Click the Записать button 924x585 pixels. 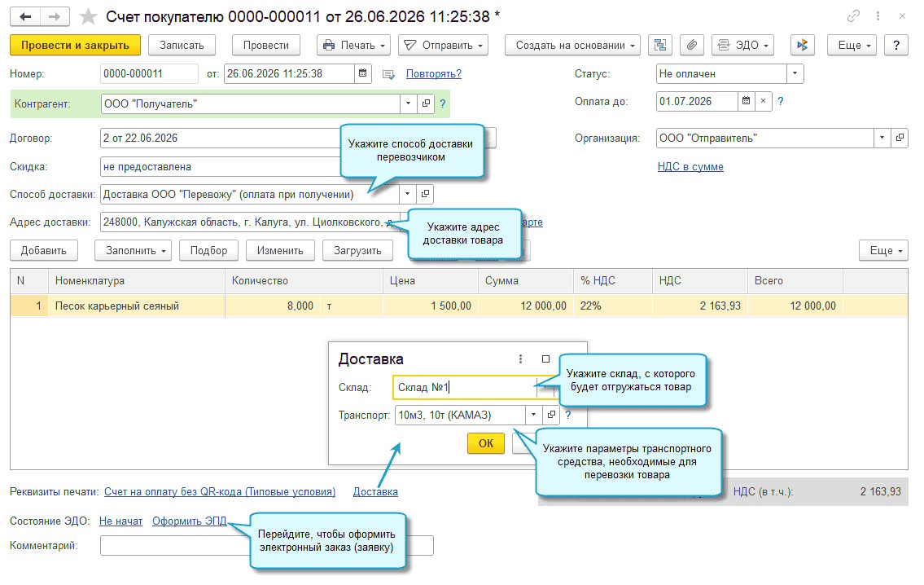click(182, 46)
